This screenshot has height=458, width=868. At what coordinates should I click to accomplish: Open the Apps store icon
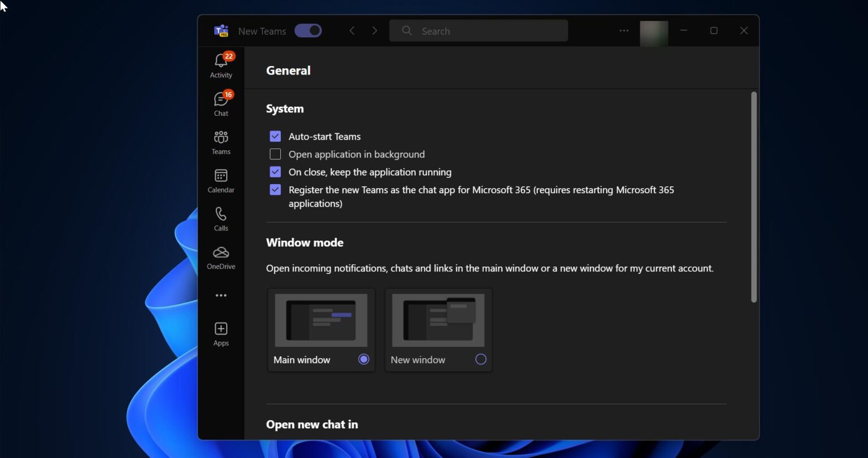click(x=221, y=329)
